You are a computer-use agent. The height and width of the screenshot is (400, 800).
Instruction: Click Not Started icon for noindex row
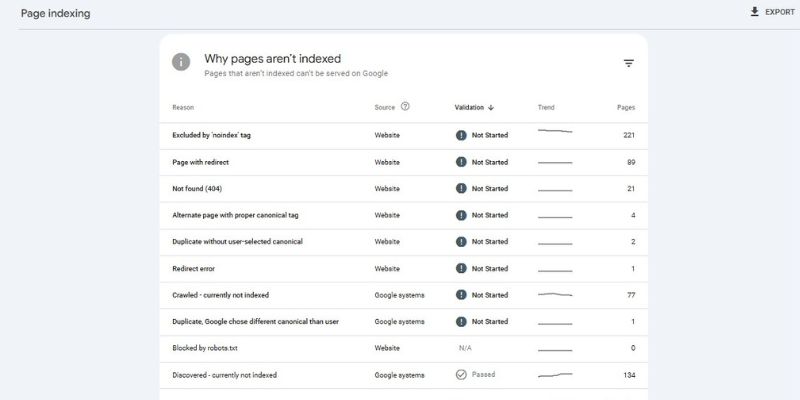(x=461, y=135)
